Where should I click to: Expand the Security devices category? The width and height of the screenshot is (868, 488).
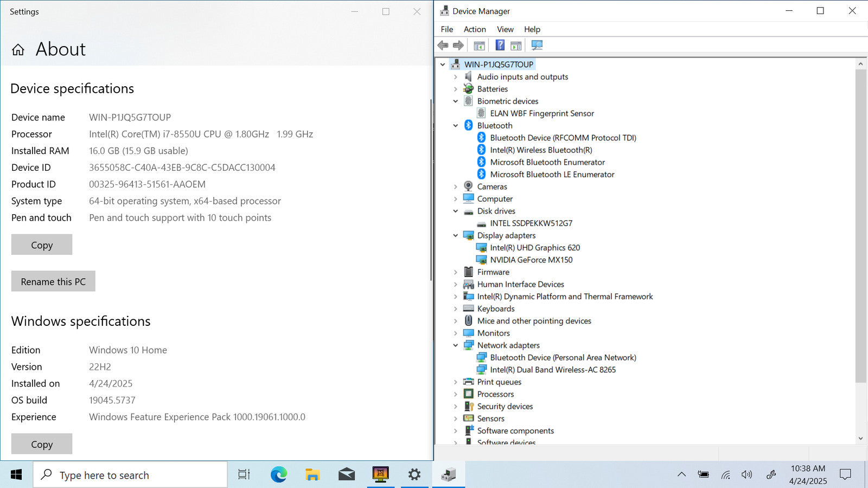456,406
